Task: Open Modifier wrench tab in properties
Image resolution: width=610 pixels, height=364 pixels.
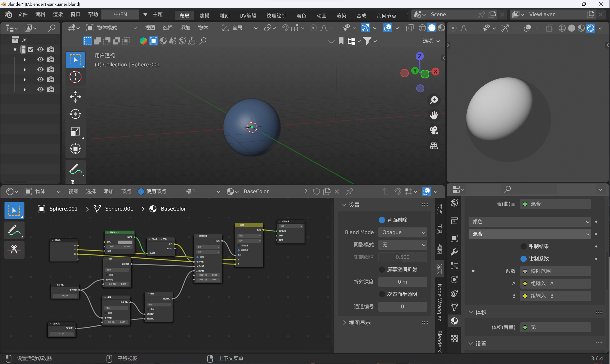Action: 454,252
